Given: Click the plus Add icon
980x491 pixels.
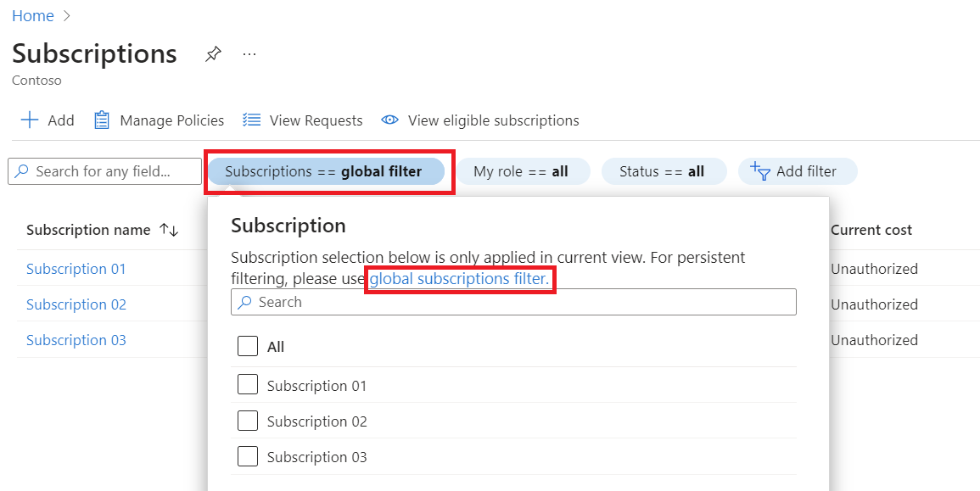Looking at the screenshot, I should tap(30, 120).
